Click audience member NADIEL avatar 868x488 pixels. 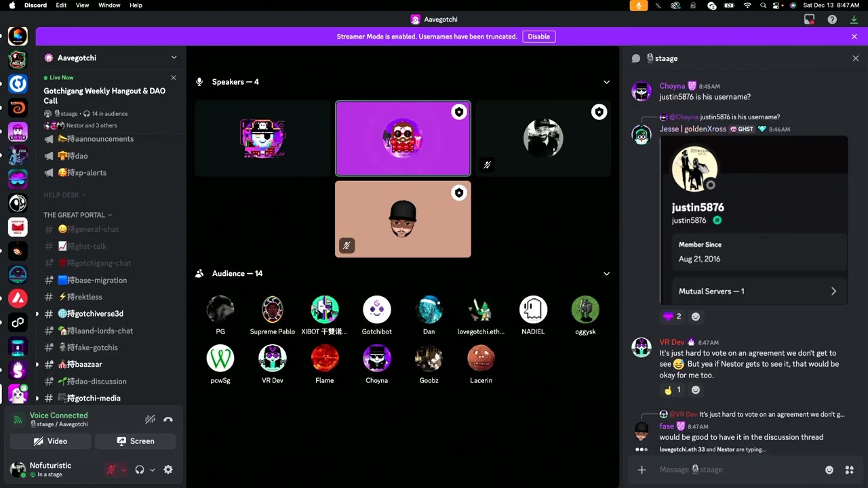coord(533,310)
